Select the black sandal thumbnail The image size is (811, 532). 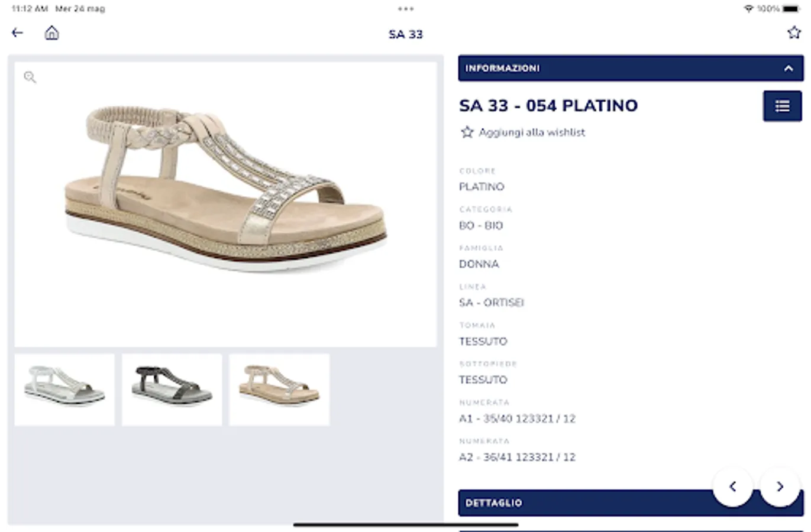coord(172,389)
